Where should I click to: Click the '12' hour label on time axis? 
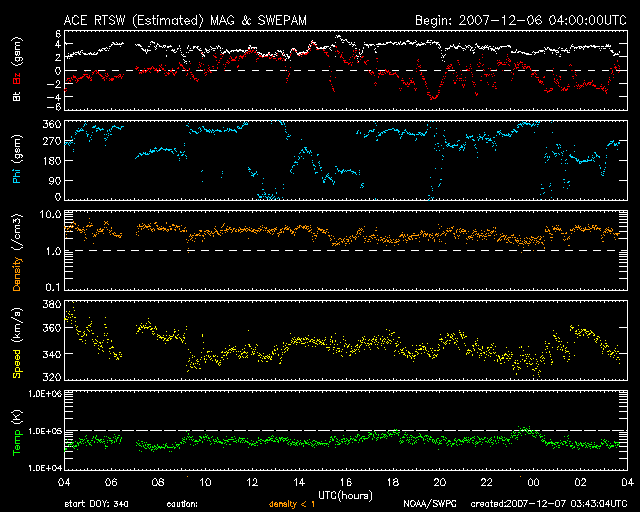pos(252,482)
